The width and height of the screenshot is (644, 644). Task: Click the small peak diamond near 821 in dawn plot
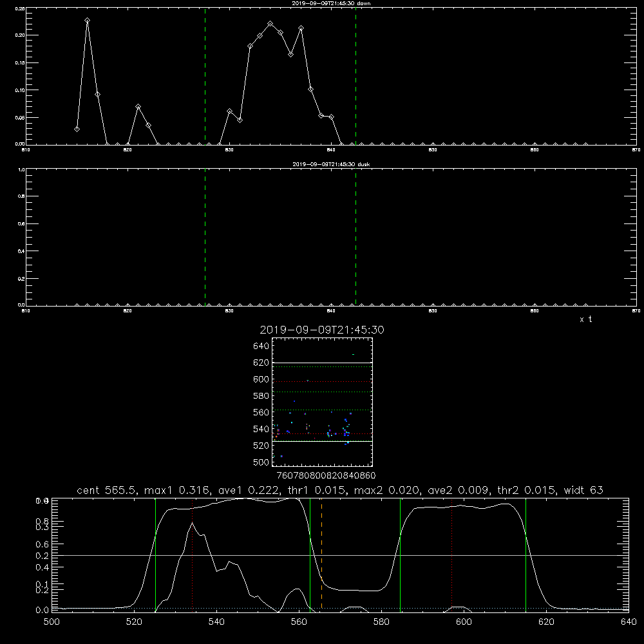coord(138,107)
